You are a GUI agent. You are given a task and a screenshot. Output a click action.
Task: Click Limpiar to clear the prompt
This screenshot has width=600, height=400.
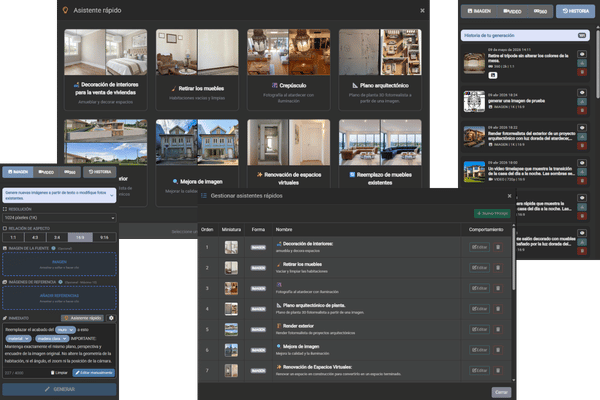pyautogui.click(x=59, y=373)
